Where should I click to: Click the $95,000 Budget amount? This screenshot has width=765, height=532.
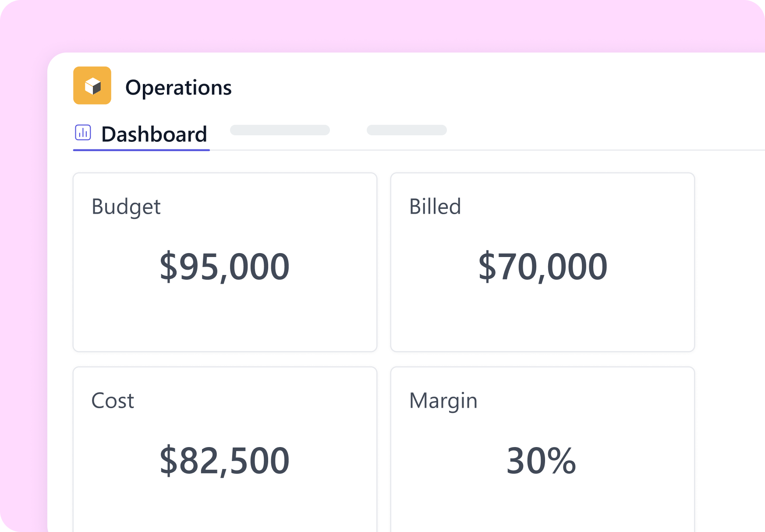tap(225, 266)
